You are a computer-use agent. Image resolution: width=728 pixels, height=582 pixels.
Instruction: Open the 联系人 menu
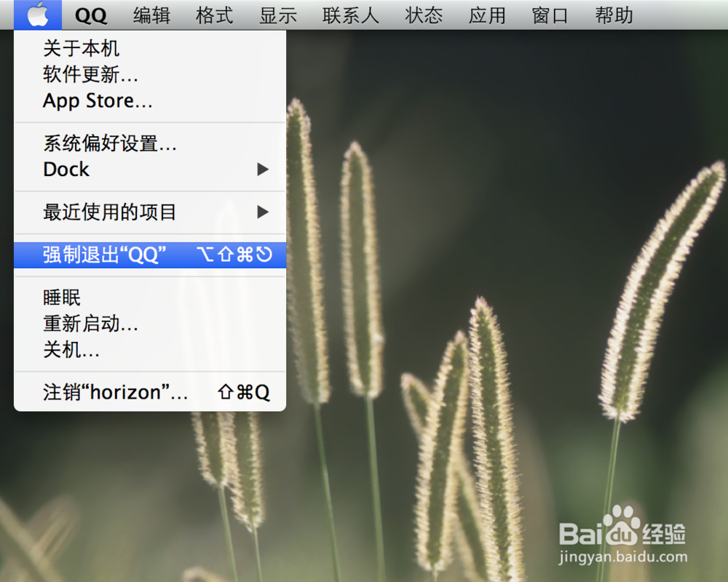351,15
